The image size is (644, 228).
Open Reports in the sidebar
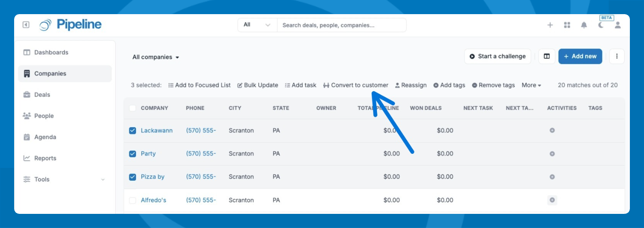[x=45, y=158]
